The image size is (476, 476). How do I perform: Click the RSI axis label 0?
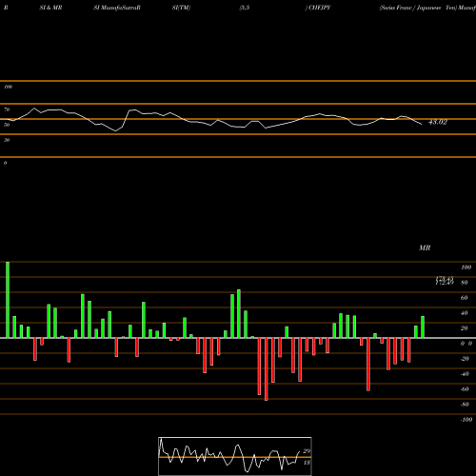pos(5,163)
